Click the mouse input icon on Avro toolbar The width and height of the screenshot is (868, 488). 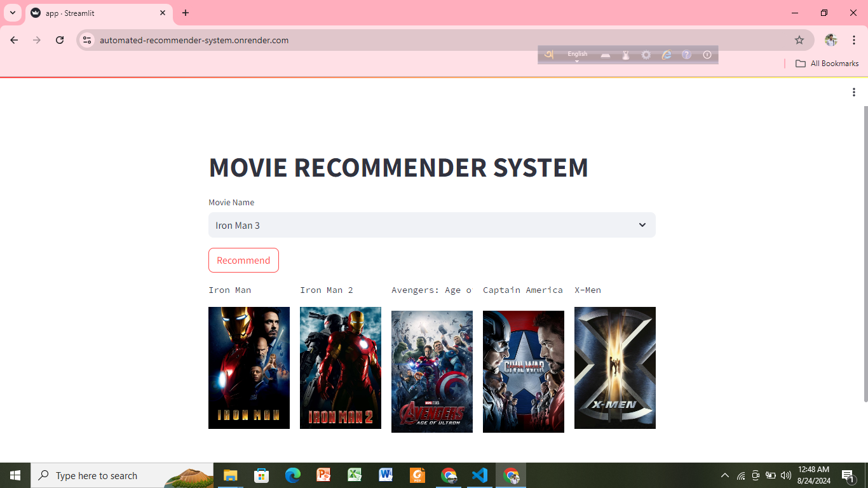tap(625, 55)
